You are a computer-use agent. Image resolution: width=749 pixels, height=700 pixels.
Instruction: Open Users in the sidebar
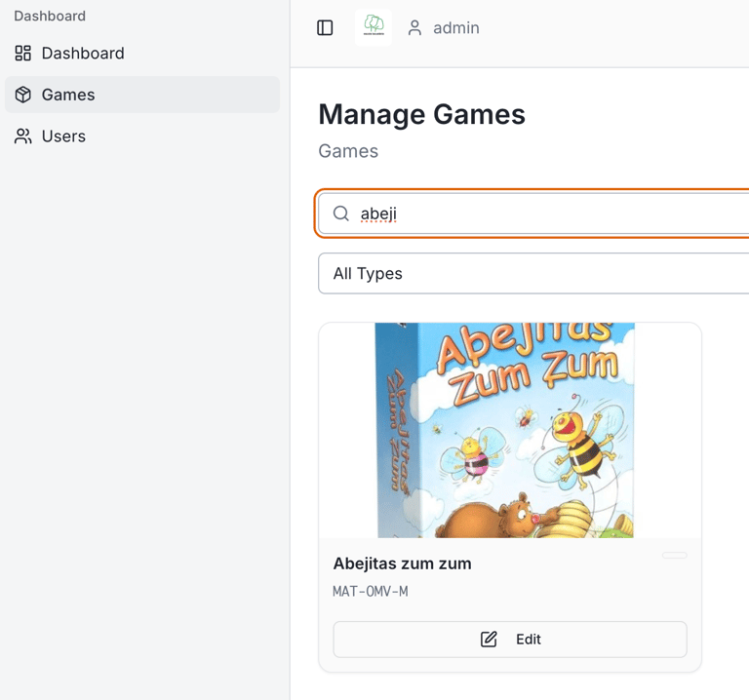142,136
